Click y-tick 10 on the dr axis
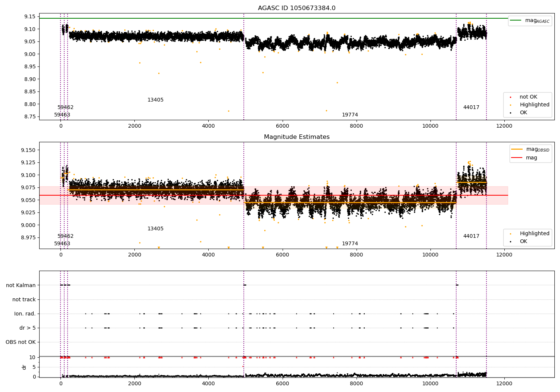560x392 pixels. coord(32,357)
